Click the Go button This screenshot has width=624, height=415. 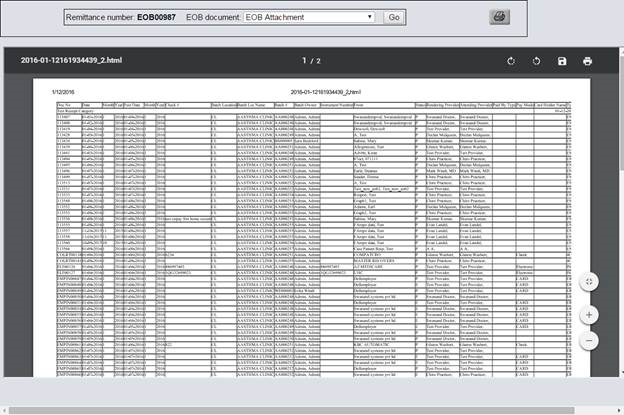[x=394, y=17]
